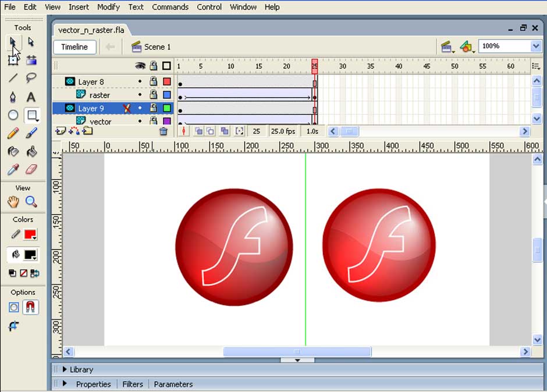The width and height of the screenshot is (547, 392).
Task: Activate the Lasso tool
Action: click(x=31, y=78)
